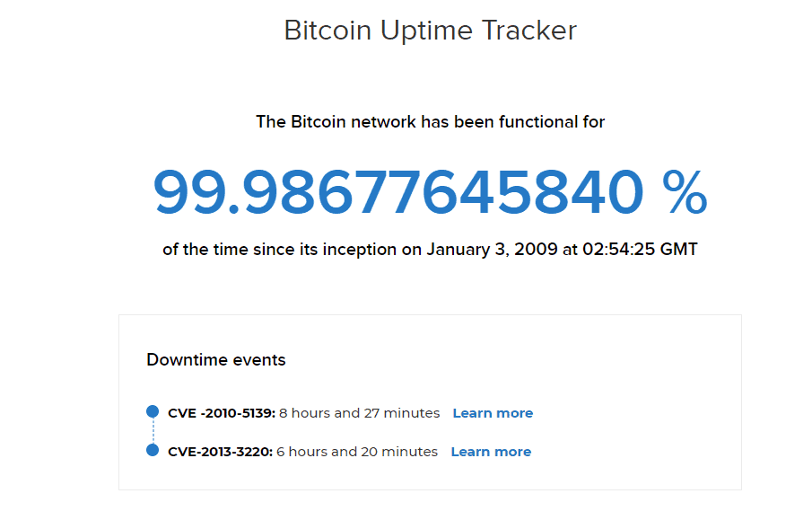Select the Bitcoin Uptime Tracker title
The height and width of the screenshot is (520, 812).
[x=431, y=30]
